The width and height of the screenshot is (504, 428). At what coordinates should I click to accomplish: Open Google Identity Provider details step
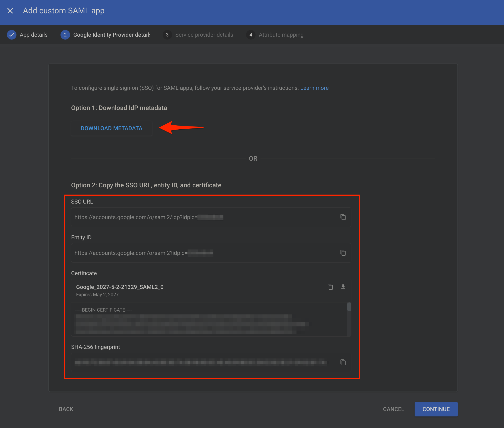click(111, 35)
